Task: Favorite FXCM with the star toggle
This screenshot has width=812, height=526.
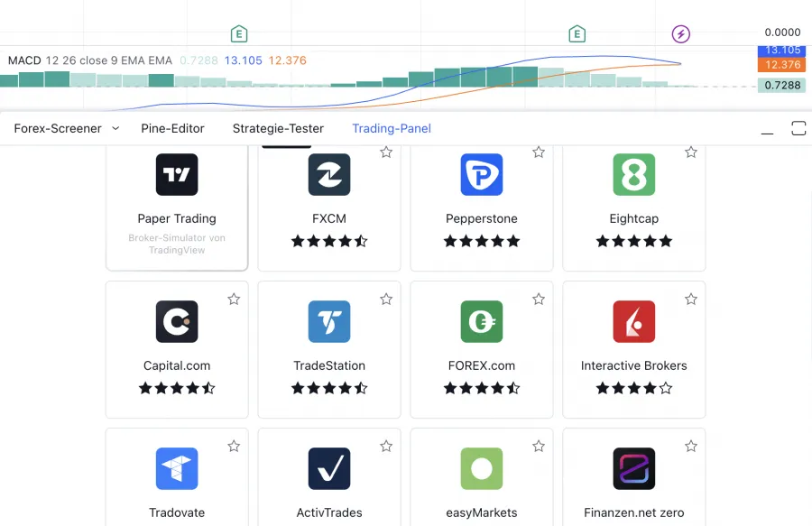Action: [386, 152]
